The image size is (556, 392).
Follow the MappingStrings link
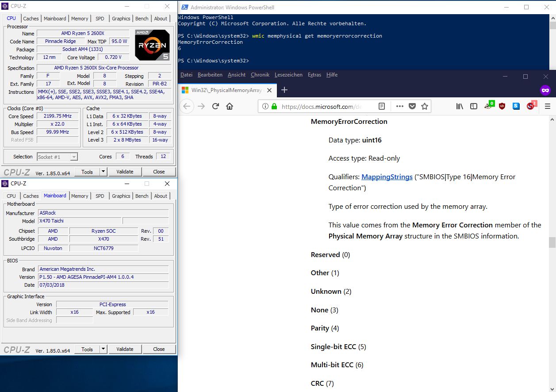(387, 177)
